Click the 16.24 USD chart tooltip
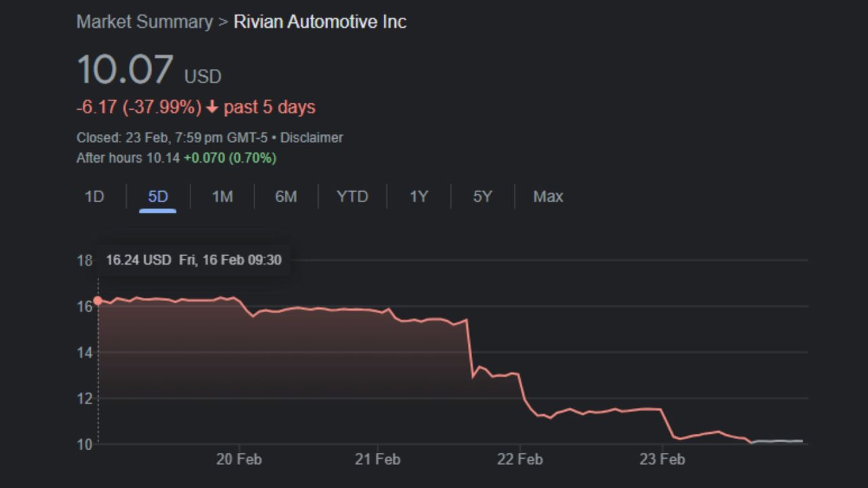This screenshot has height=488, width=868. (x=193, y=260)
